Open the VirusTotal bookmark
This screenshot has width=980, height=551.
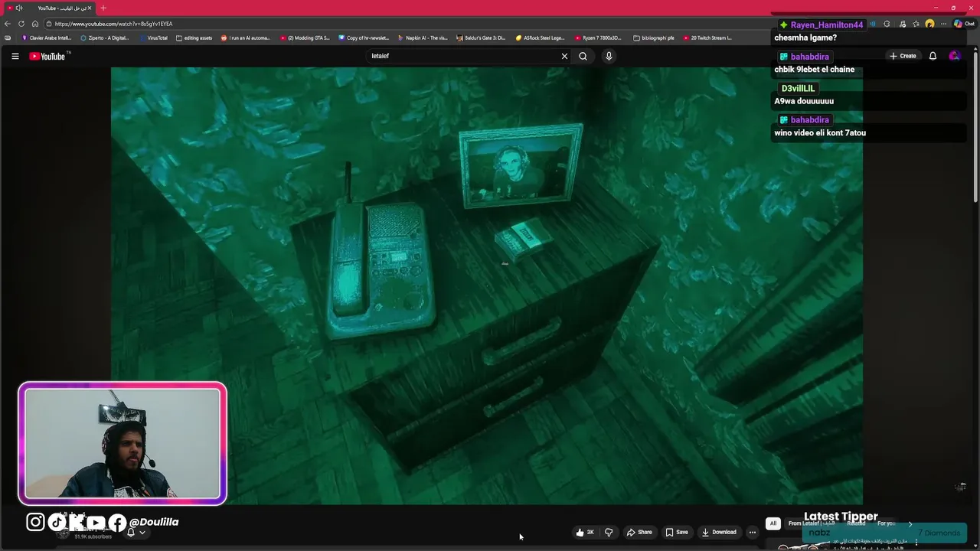coord(154,37)
